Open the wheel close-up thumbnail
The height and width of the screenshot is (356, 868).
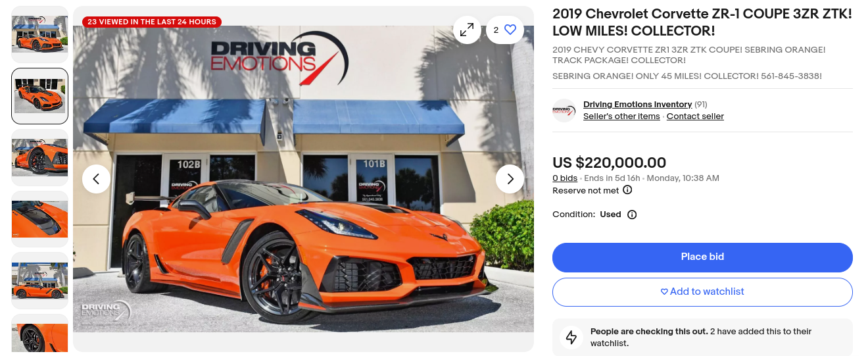(39, 157)
